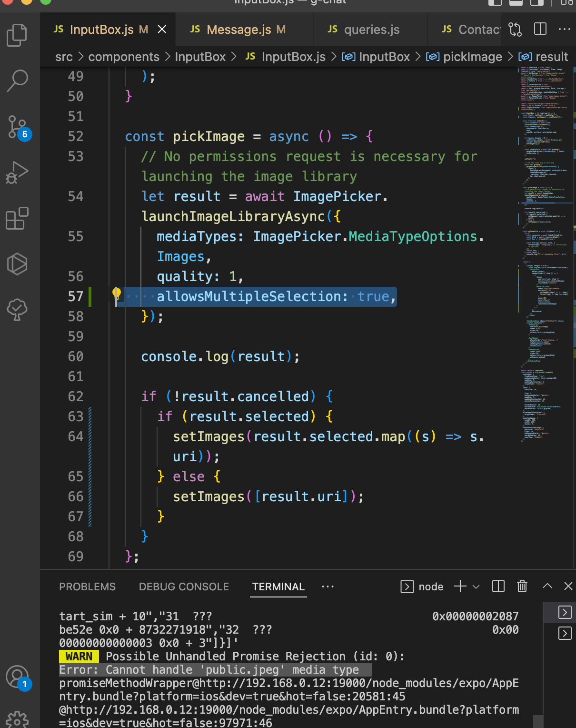Click 'quality: 1,' on line 56
Image resolution: width=576 pixels, height=728 pixels.
(x=200, y=276)
